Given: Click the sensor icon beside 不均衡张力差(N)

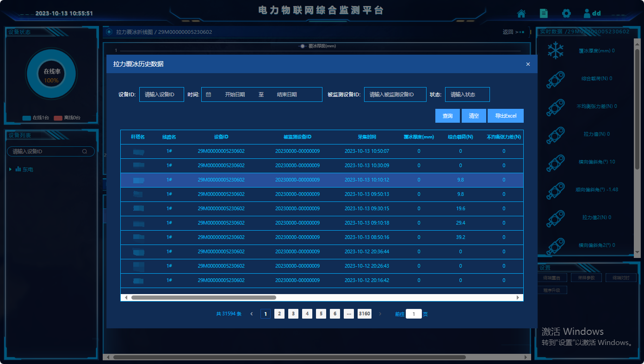Looking at the screenshot, I should click(555, 107).
